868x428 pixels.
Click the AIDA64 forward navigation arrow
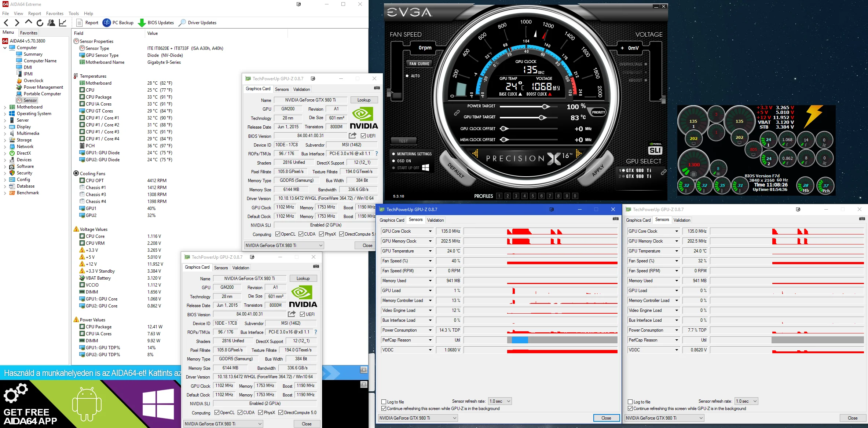click(17, 23)
